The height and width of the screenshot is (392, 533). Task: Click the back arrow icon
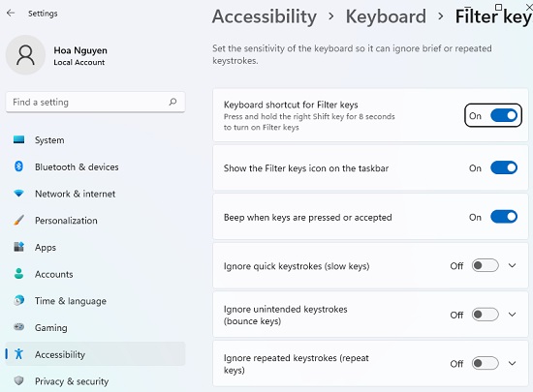[x=11, y=13]
